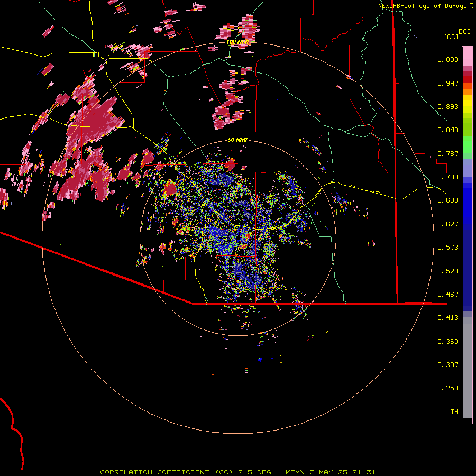Click the 0.893 color scale value
This screenshot has width=476, height=476.
click(x=448, y=106)
